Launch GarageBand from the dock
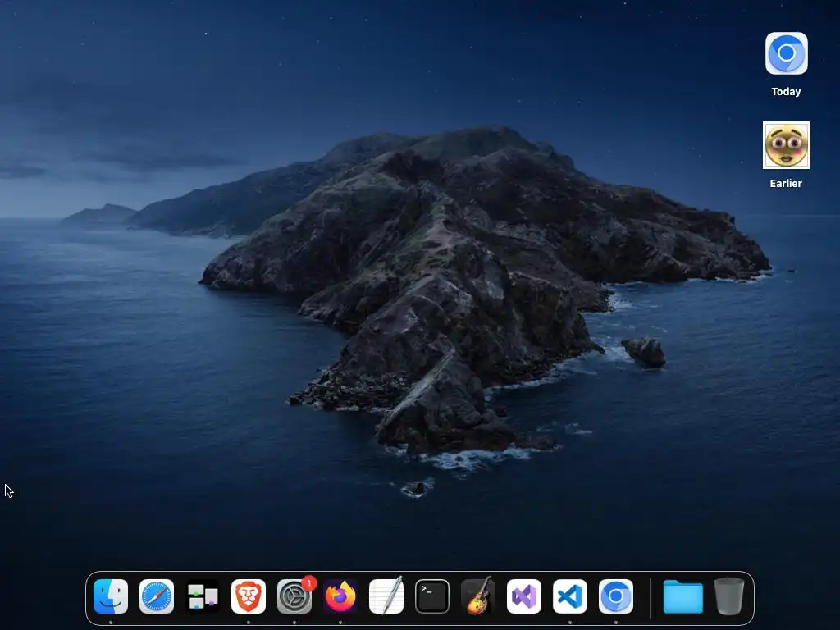This screenshot has width=840, height=630. pos(478,596)
